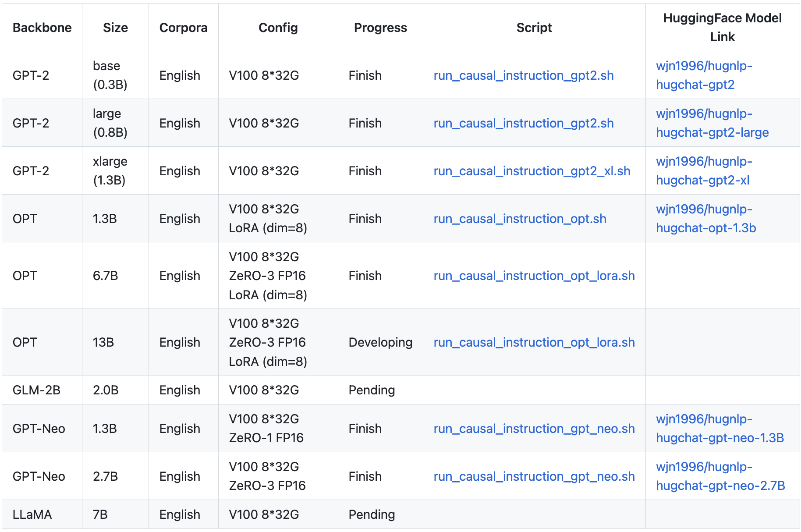This screenshot has height=532, width=801.
Task: Select the "V100 8*32G" config in the GLM-2B row
Action: tap(278, 390)
